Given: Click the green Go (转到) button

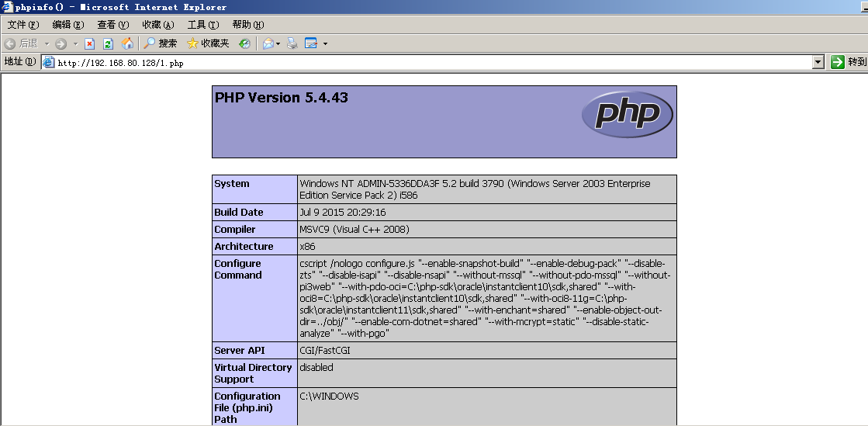Looking at the screenshot, I should point(848,62).
